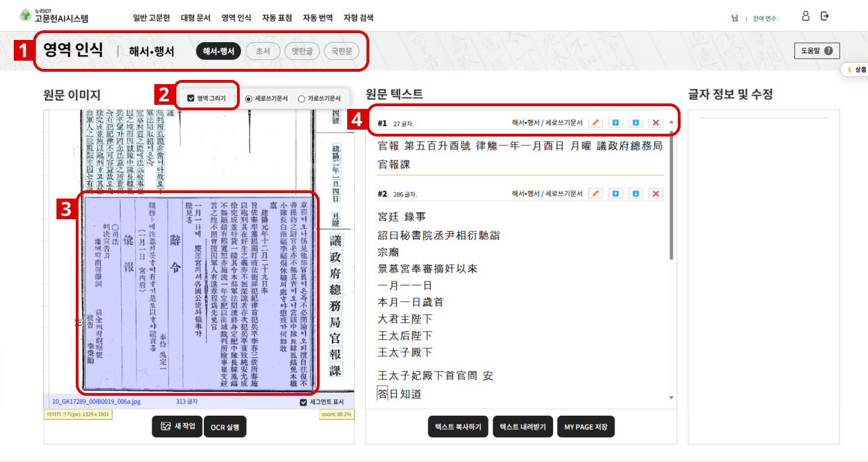Click 텍스트 복사하기 to copy text

point(458,427)
